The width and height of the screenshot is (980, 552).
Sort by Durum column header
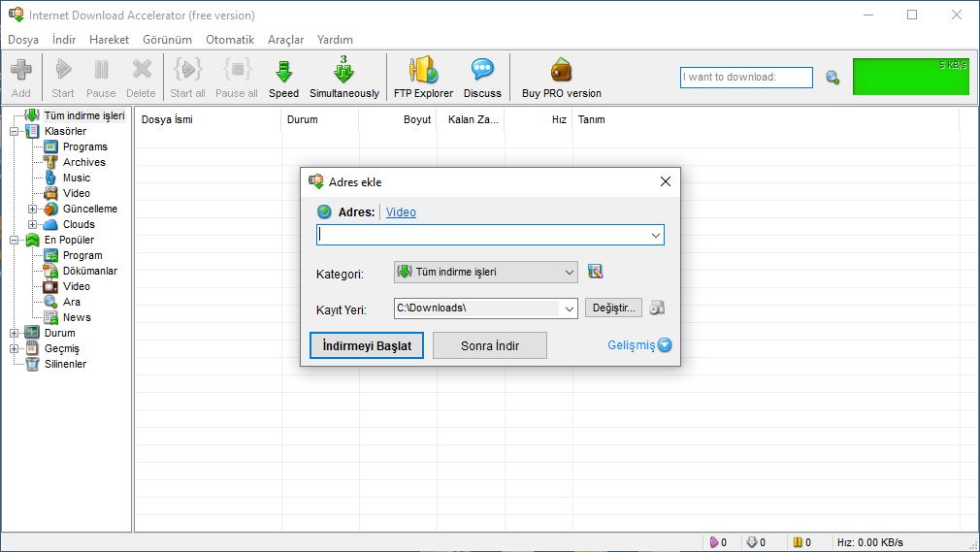pos(320,119)
